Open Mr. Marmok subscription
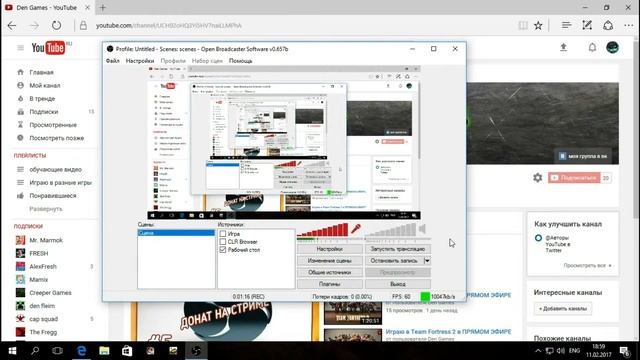This screenshot has width=640, height=360. click(46, 240)
